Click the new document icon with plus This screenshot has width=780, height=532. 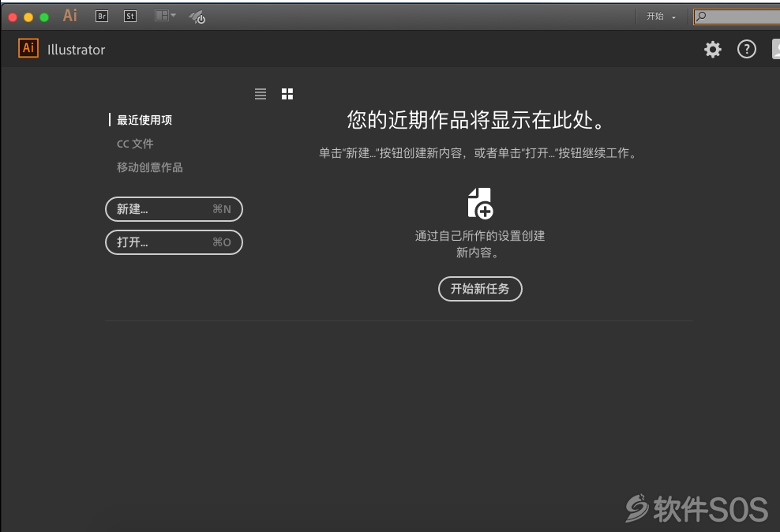(x=480, y=204)
